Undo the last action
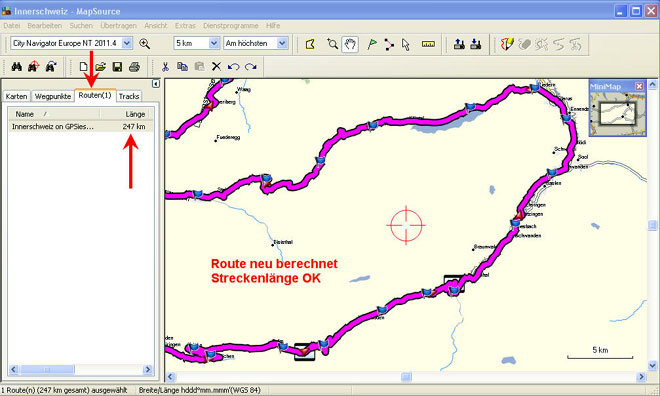 pos(234,66)
